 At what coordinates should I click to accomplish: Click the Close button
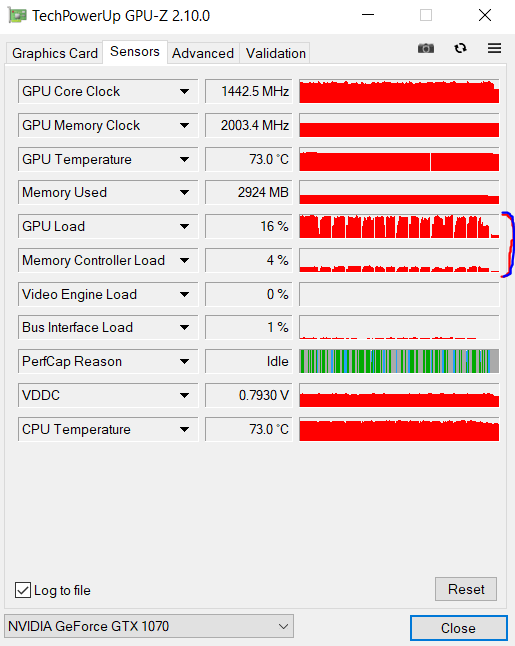pos(459,628)
